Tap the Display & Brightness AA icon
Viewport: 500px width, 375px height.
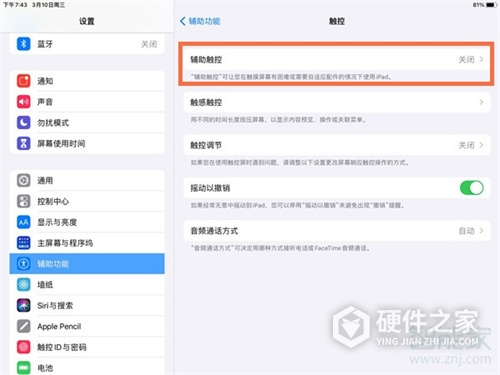[23, 222]
